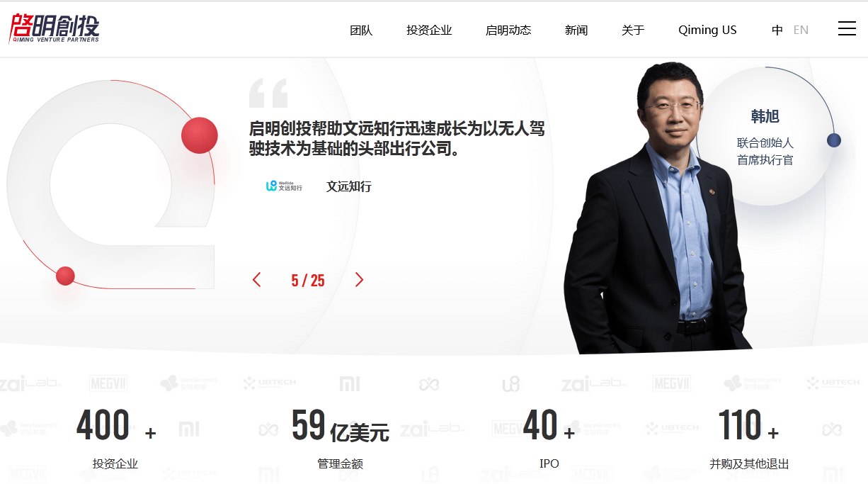Screen dimensions: 868x484
Task: Click the IPO statistic label
Action: click(549, 464)
